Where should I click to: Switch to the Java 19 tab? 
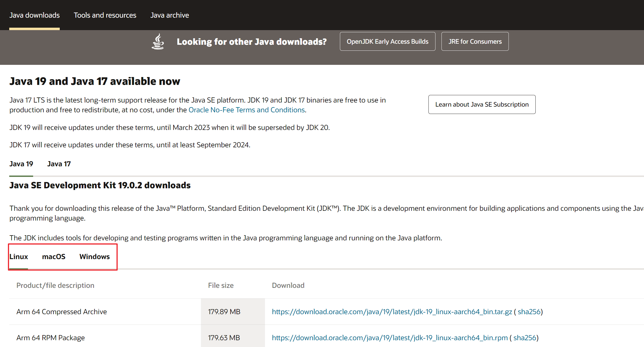(x=21, y=164)
